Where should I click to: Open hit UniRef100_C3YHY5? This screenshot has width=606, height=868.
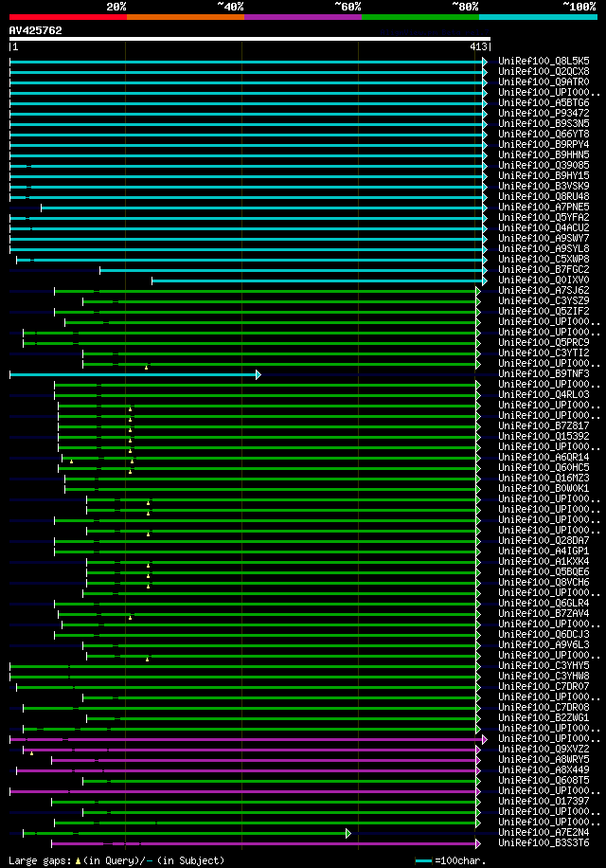(544, 665)
